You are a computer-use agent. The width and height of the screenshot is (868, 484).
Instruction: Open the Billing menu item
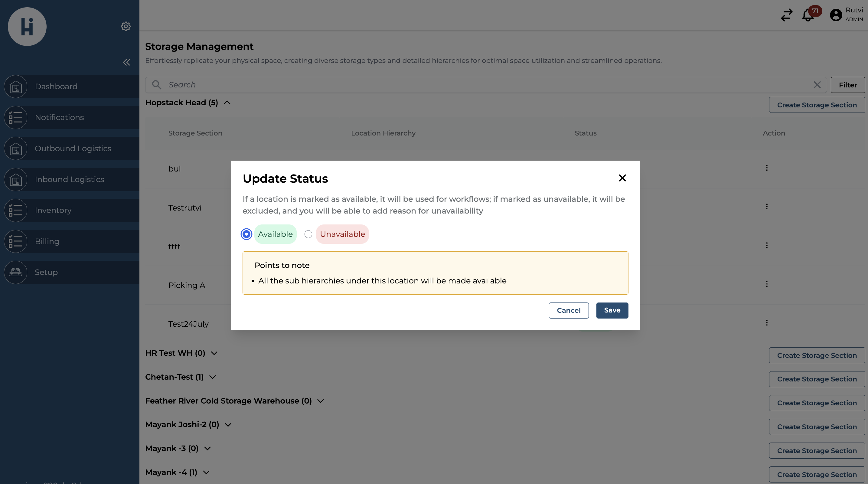47,241
